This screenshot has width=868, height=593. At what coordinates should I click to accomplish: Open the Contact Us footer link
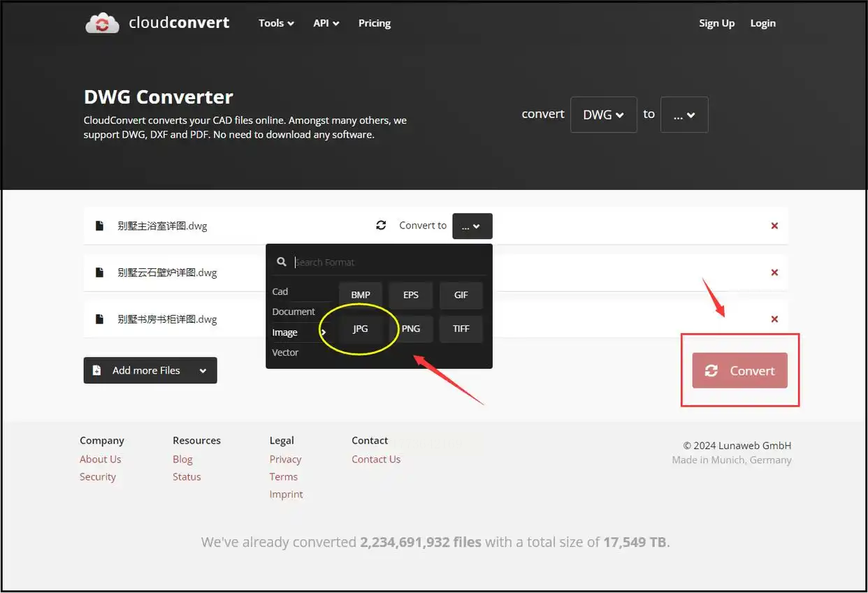click(x=376, y=459)
